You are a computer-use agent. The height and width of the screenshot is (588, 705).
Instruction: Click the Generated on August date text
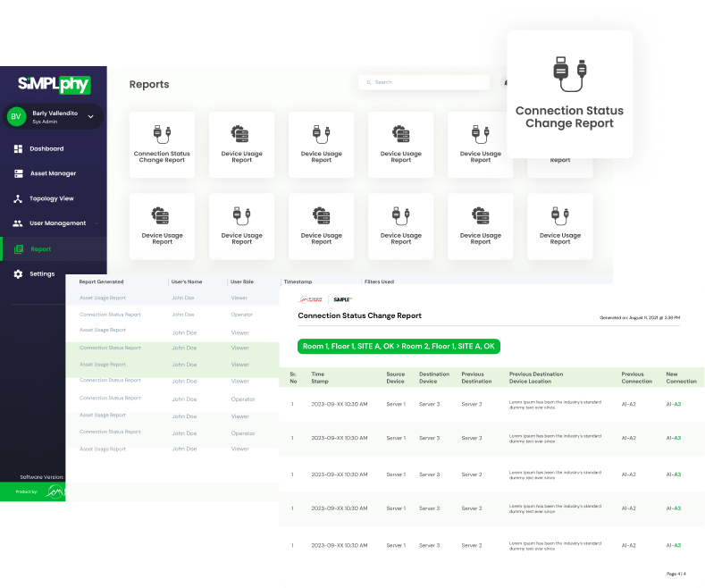point(640,318)
